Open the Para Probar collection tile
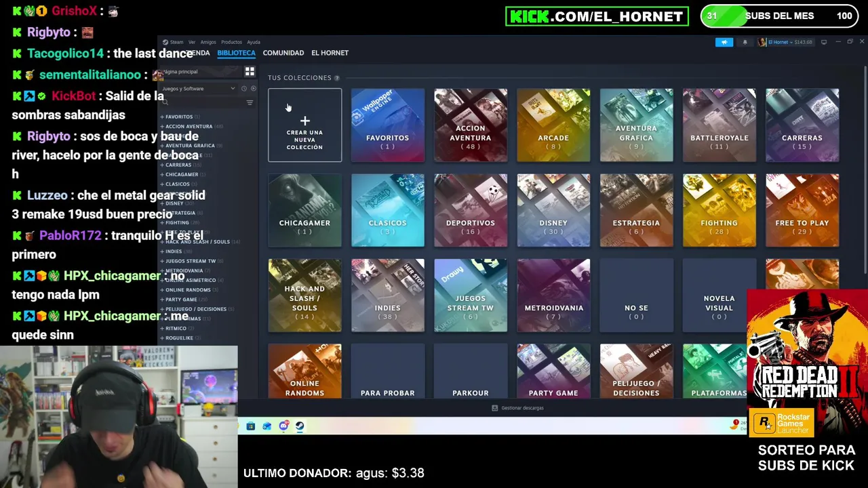The height and width of the screenshot is (488, 868). [388, 371]
